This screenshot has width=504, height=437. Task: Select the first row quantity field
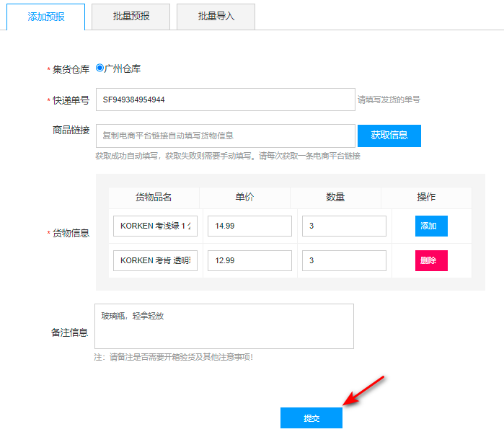click(x=344, y=226)
